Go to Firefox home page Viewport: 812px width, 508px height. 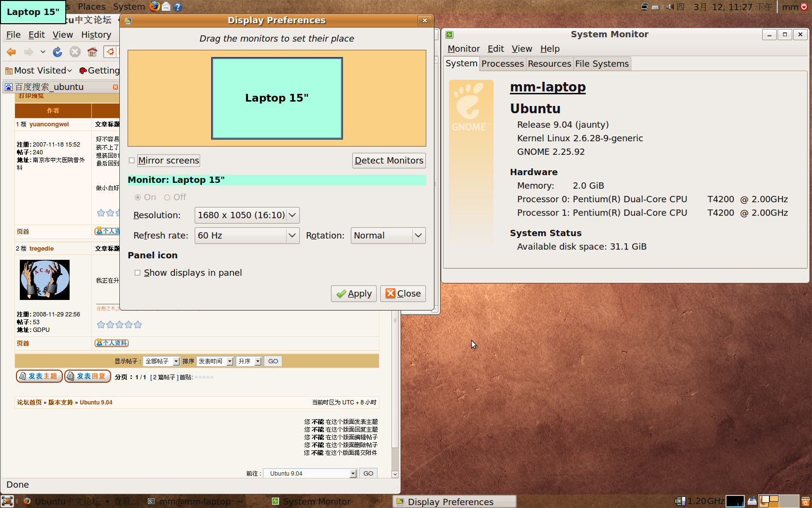click(92, 52)
